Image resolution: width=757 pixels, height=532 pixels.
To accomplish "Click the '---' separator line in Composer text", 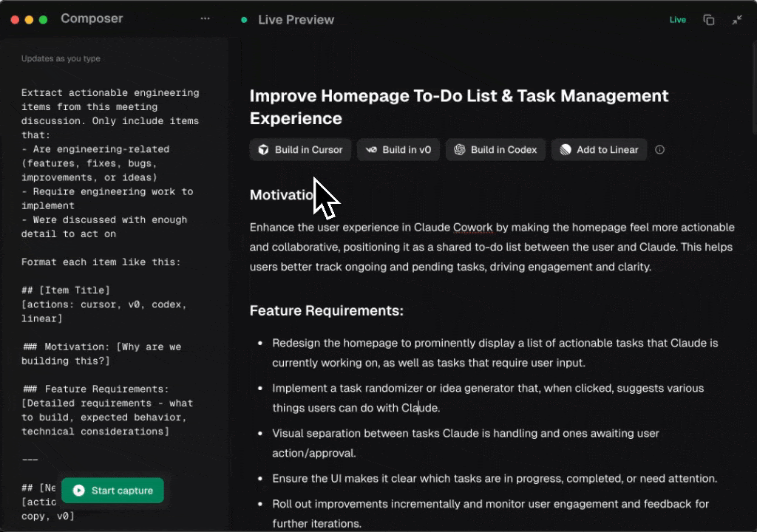I will (30, 460).
